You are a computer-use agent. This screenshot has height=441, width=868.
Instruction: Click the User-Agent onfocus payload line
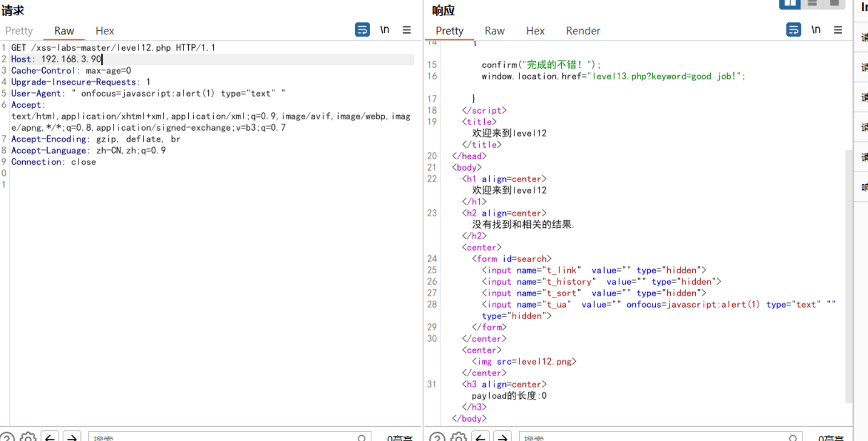click(x=148, y=94)
